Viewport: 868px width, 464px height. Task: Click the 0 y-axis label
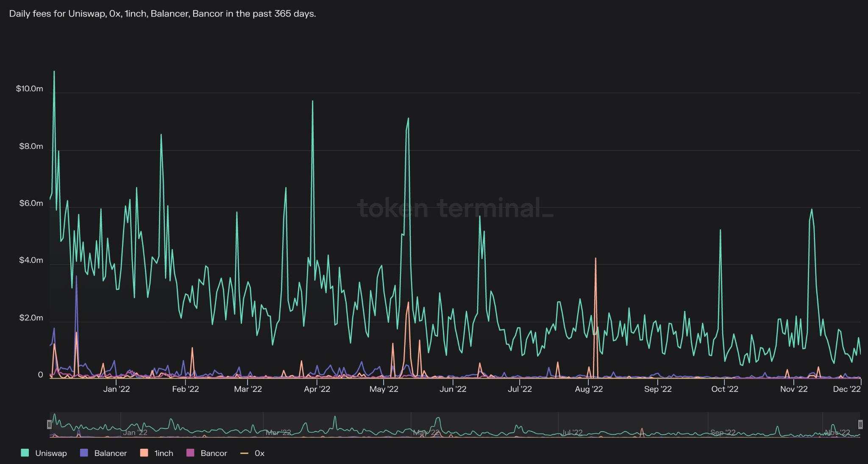40,375
